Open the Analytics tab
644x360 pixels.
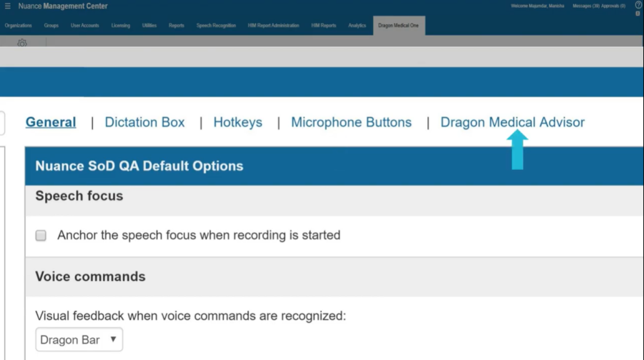pos(357,25)
